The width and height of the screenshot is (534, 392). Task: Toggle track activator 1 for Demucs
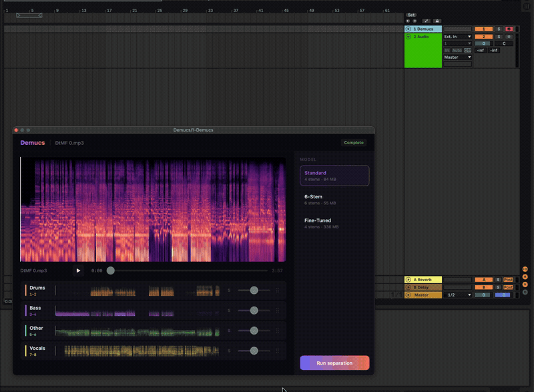pos(483,29)
